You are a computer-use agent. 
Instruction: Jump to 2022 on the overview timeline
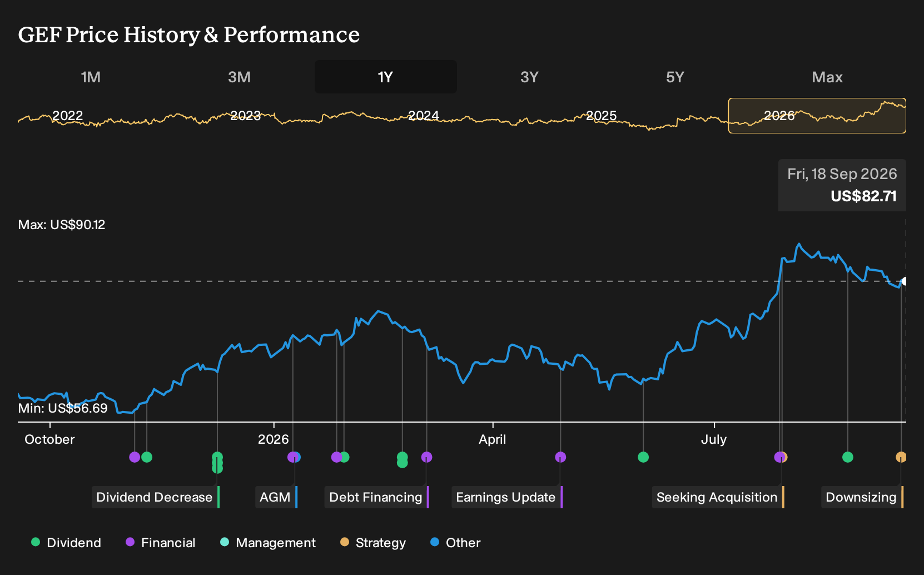67,116
